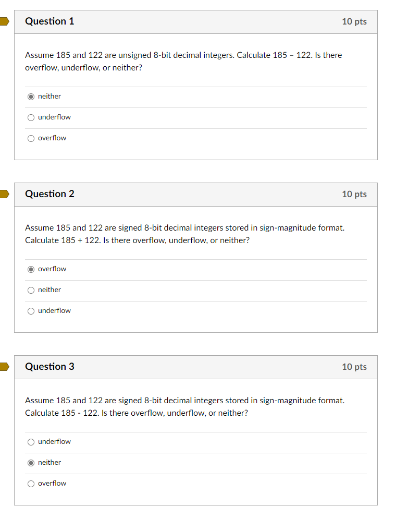Image resolution: width=420 pixels, height=518 pixels.
Task: Click the Question 2 prompt text
Action: 182,234
